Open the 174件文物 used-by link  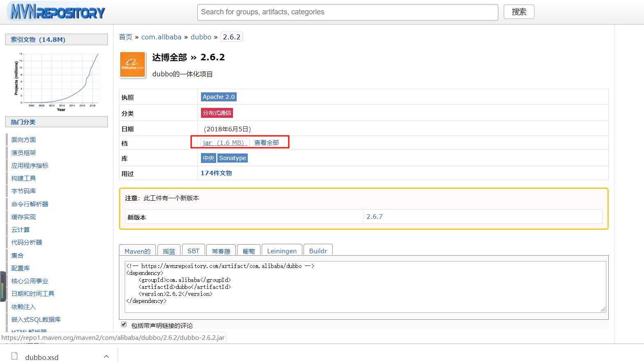tap(216, 173)
